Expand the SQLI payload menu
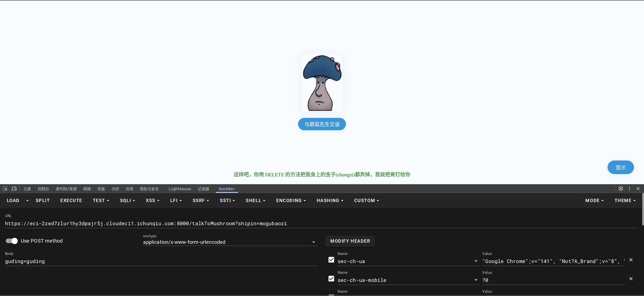This screenshot has width=644, height=296. pos(127,201)
